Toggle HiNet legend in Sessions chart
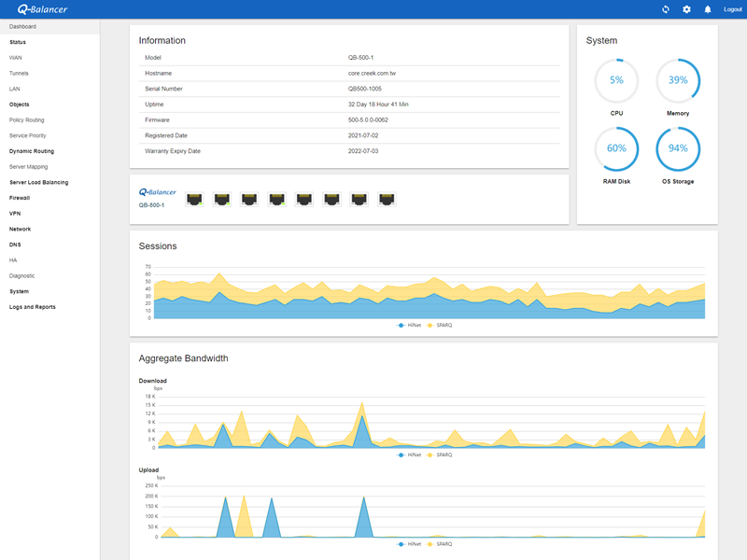 click(409, 325)
